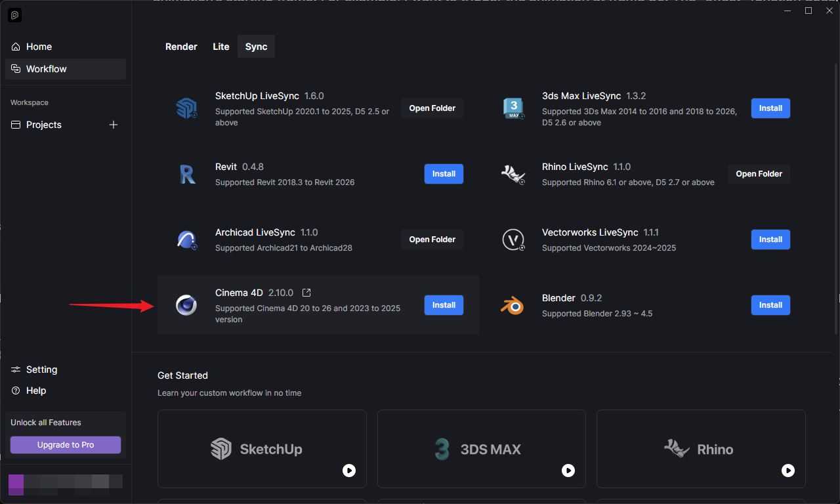Open the Setting menu item
Viewport: 840px width, 504px height.
pyautogui.click(x=41, y=369)
